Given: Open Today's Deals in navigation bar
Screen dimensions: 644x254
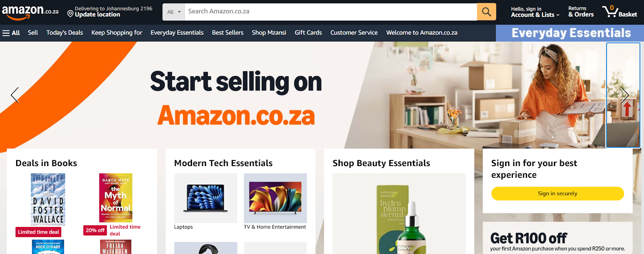Looking at the screenshot, I should tap(65, 33).
